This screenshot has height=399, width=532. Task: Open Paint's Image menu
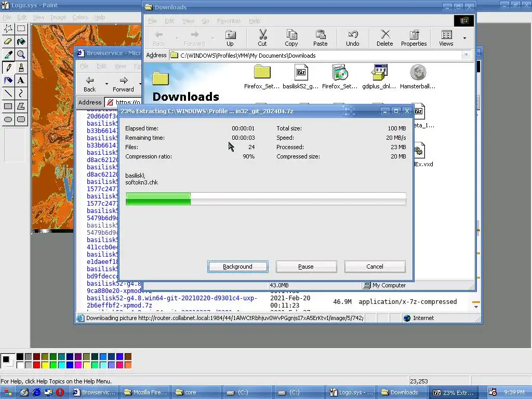click(x=58, y=17)
